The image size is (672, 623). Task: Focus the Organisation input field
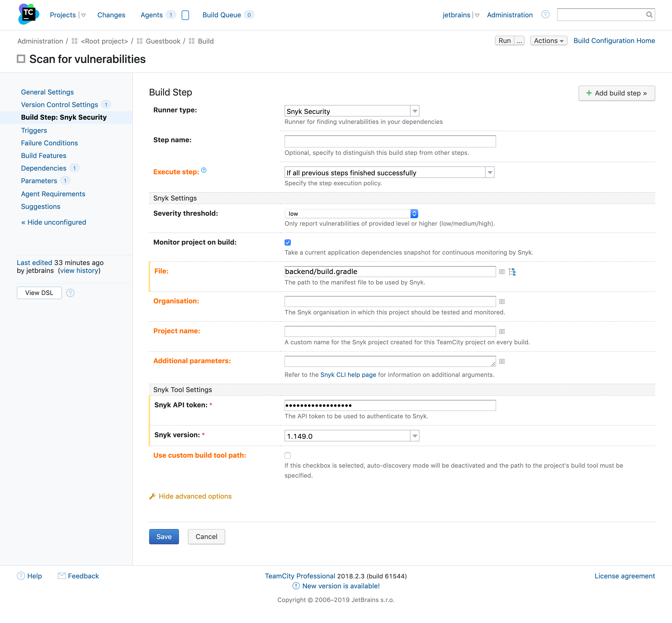390,302
